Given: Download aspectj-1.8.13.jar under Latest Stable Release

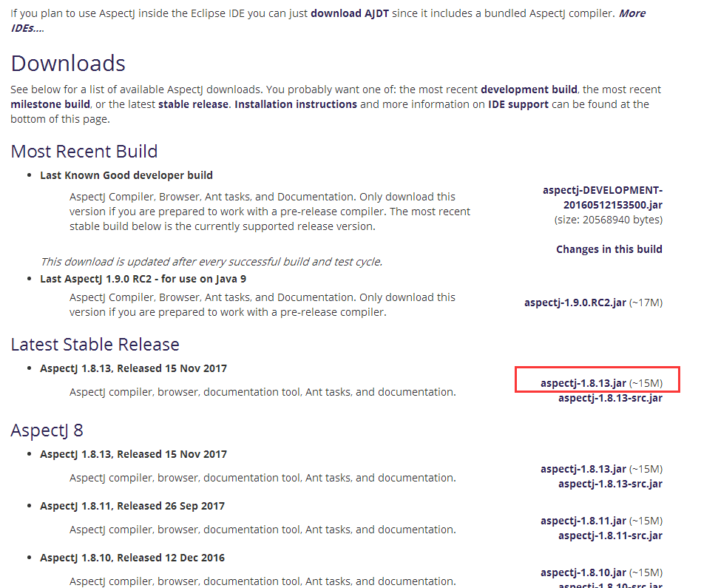Looking at the screenshot, I should pyautogui.click(x=583, y=383).
